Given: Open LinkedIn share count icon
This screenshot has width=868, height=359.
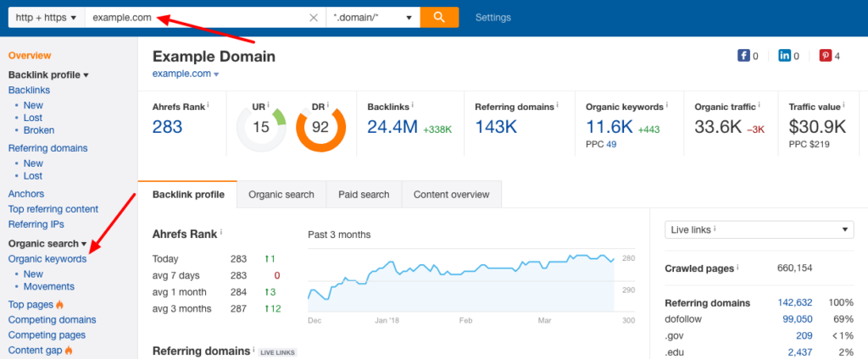Looking at the screenshot, I should 784,55.
